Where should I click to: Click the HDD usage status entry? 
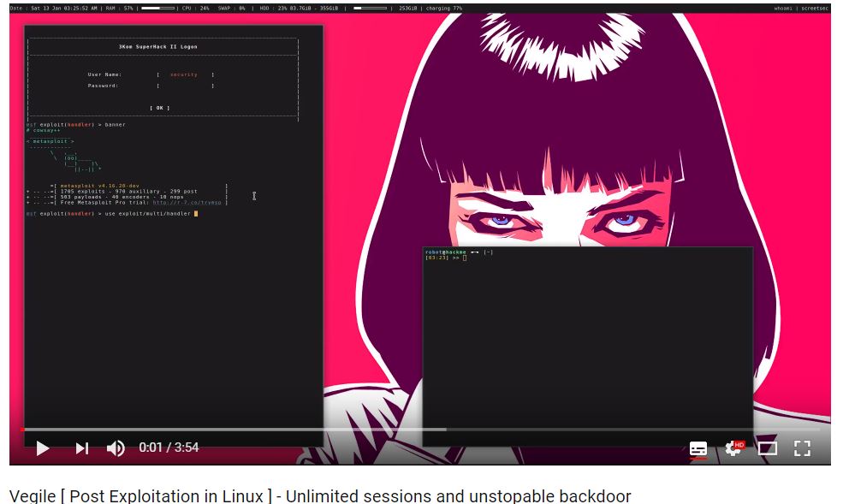[x=299, y=9]
